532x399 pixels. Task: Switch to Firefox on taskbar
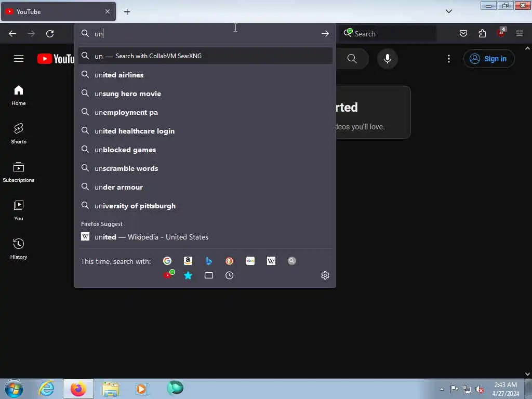click(78, 389)
